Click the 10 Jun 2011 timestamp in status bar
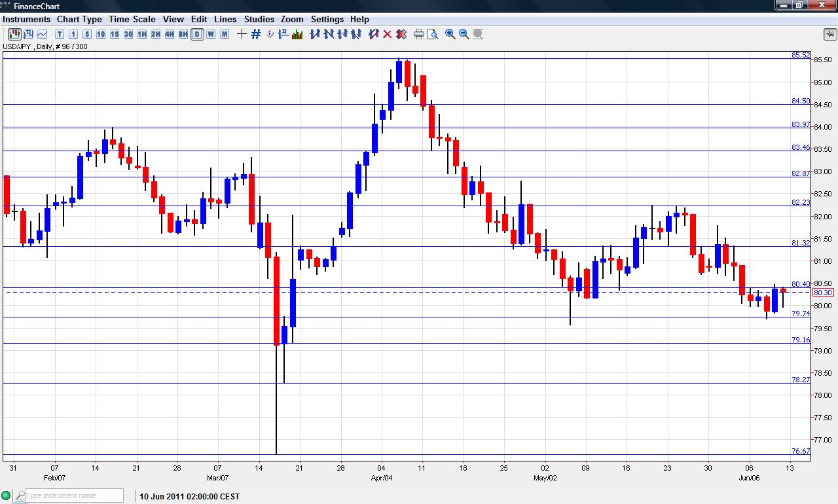This screenshot has height=504, width=838. 189,496
